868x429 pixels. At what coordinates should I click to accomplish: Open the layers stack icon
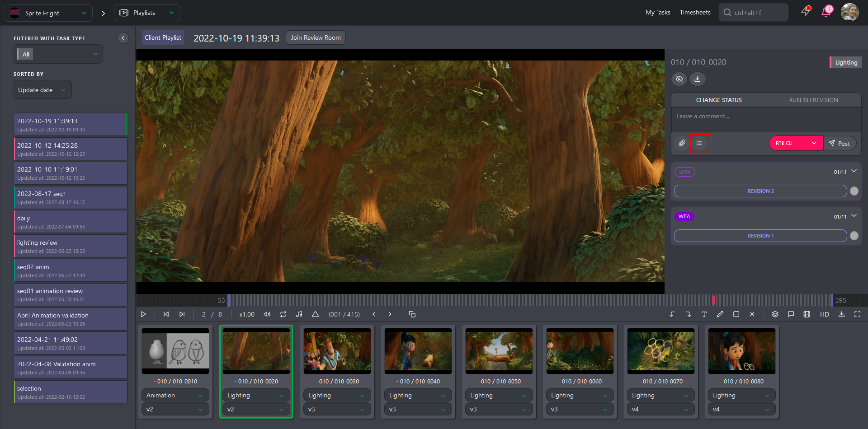coord(775,314)
